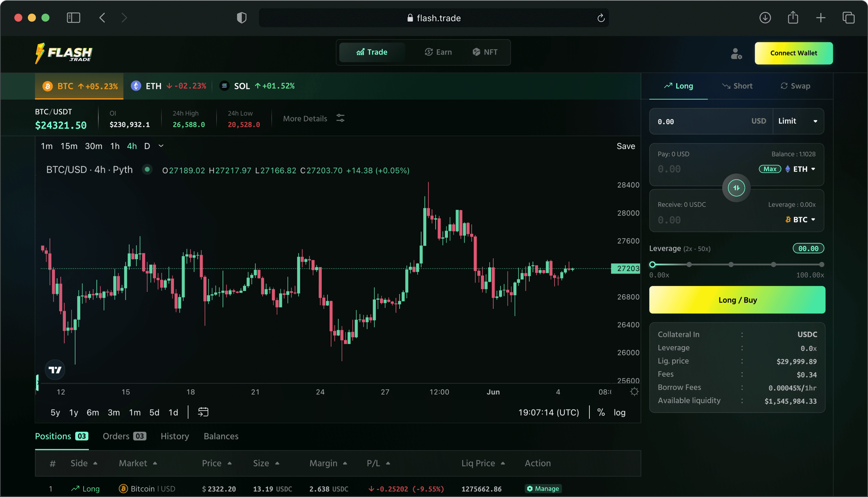Screen dimensions: 868x497
Task: Reload the flash.trade page
Action: tap(601, 18)
